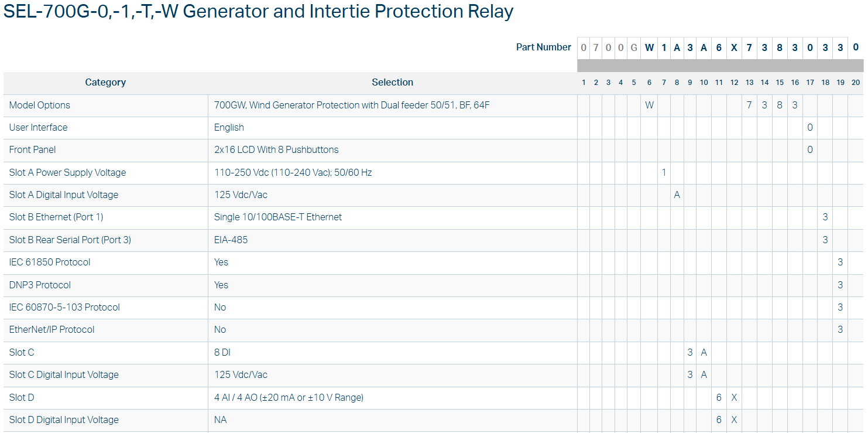The height and width of the screenshot is (433, 868).
Task: Click 'No' in the EtherNet/IP Protocol row
Action: pos(220,330)
